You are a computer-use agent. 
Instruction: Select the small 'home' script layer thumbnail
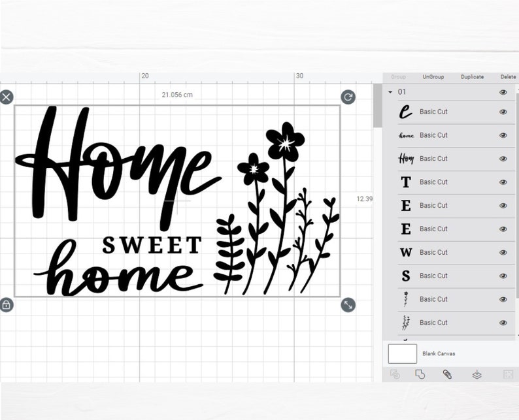click(x=406, y=135)
